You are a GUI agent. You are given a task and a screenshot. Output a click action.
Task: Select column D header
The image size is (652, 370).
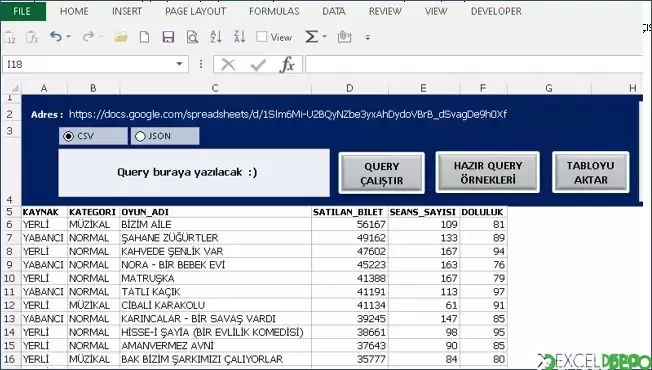(x=349, y=88)
